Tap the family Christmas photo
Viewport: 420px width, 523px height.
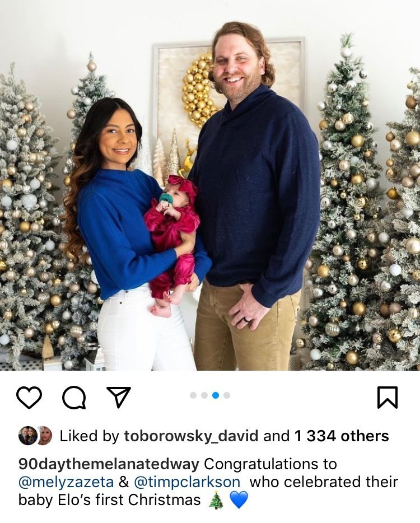(x=210, y=185)
